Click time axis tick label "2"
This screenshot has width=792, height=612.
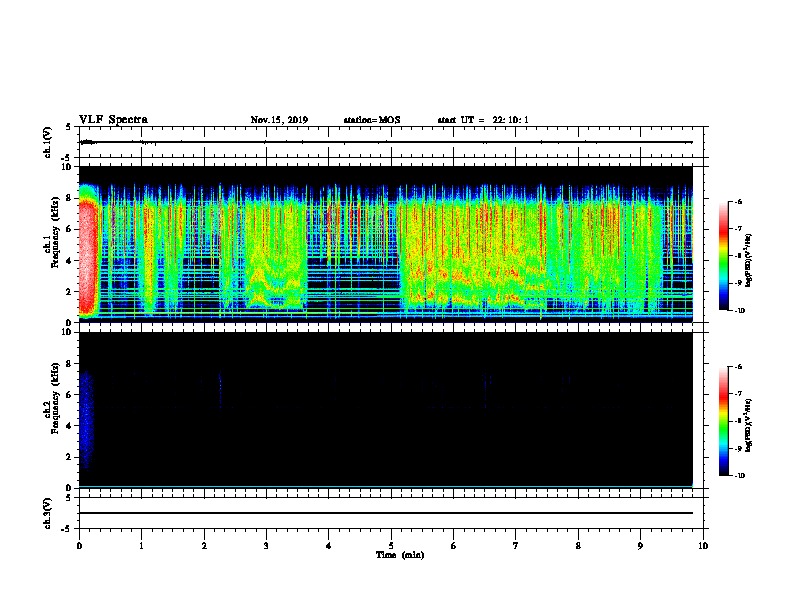pos(204,546)
